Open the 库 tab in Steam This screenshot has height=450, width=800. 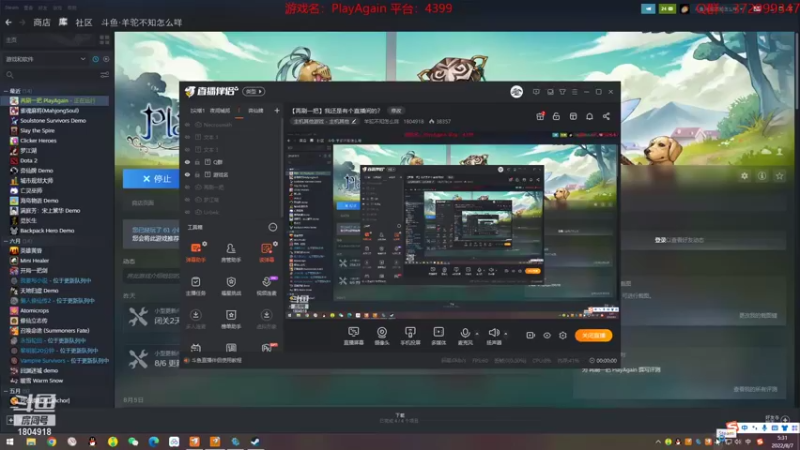click(63, 22)
